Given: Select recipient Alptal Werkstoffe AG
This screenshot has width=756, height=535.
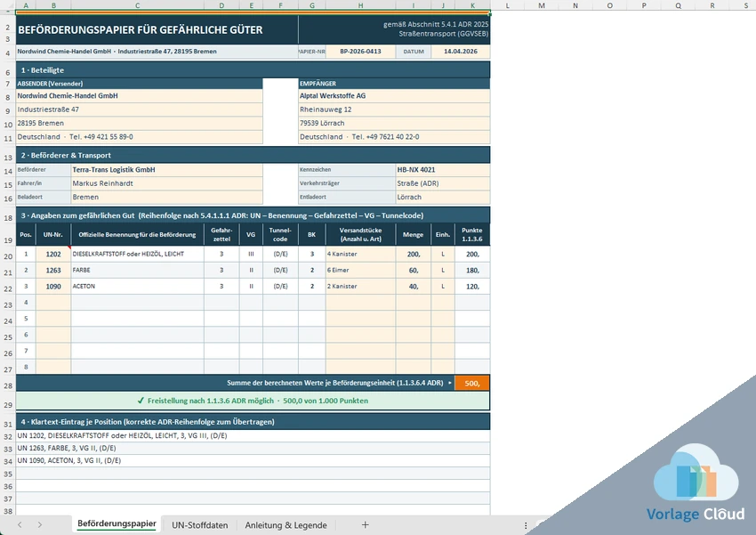Looking at the screenshot, I should pos(394,95).
